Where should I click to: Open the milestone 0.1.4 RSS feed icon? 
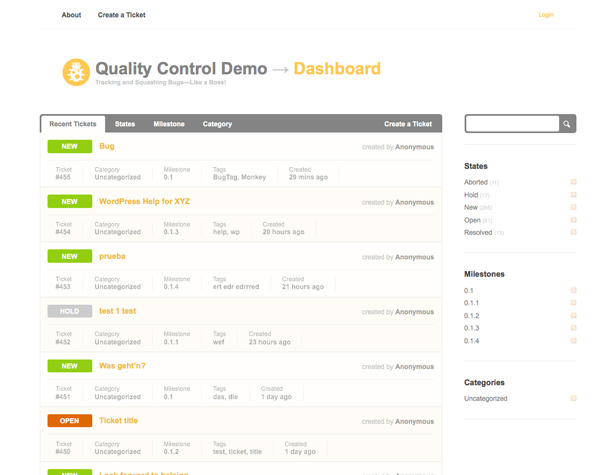[x=573, y=340]
